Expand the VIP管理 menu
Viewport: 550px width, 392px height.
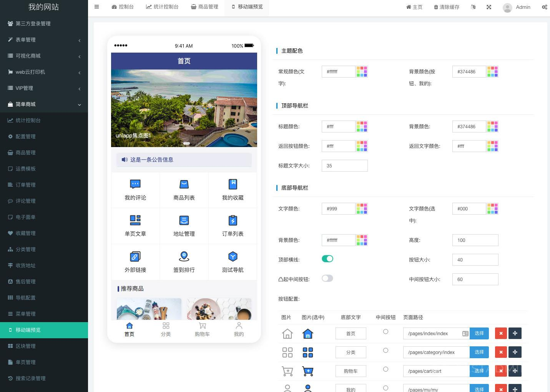(x=44, y=88)
